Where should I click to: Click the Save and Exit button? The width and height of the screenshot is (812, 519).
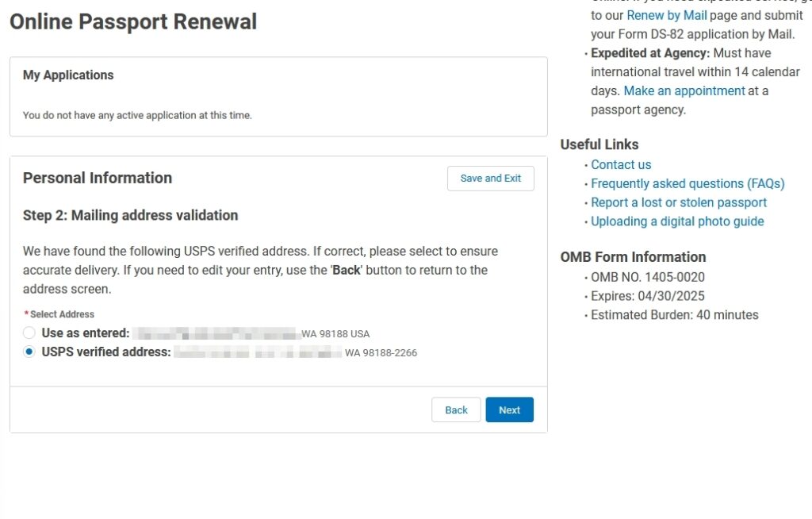coord(490,179)
